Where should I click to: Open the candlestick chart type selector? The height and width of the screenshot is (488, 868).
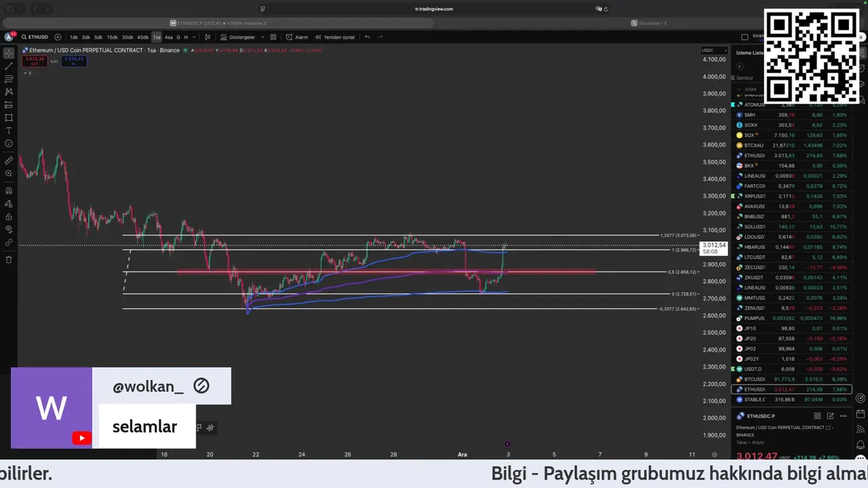pyautogui.click(x=208, y=37)
